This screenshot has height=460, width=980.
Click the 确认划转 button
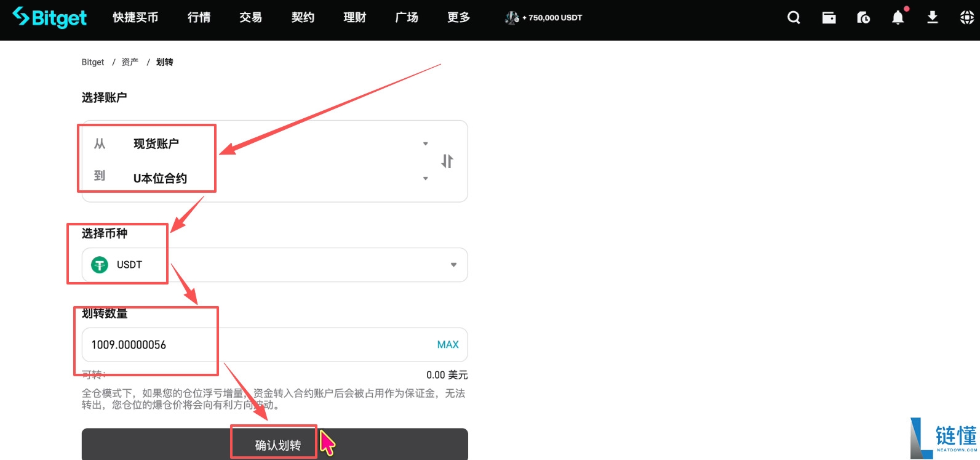[x=275, y=445]
